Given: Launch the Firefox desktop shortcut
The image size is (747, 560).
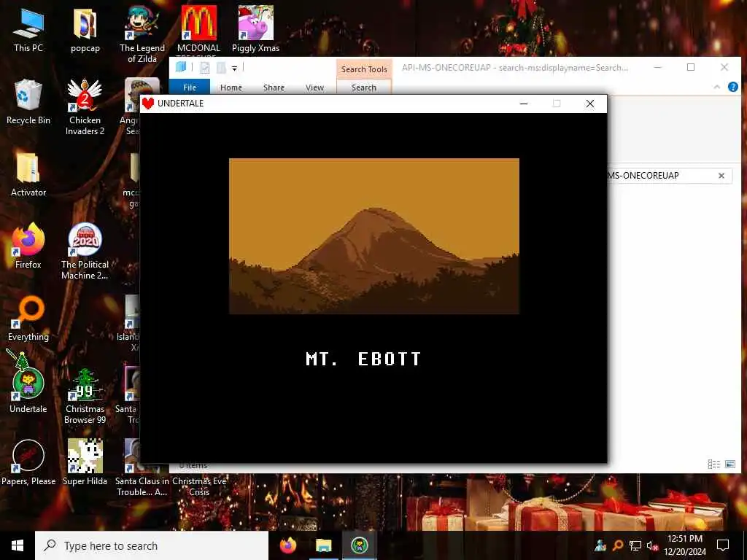Looking at the screenshot, I should tap(28, 246).
